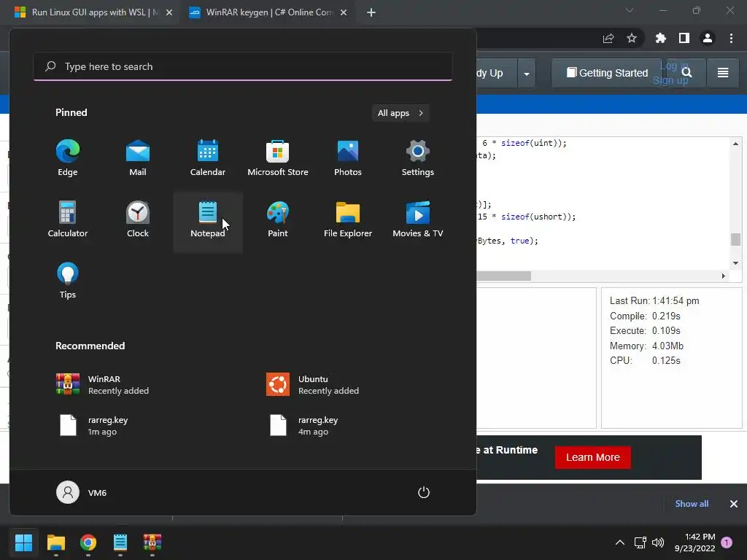This screenshot has width=747, height=560.
Task: Toggle Chrome side panel
Action: pyautogui.click(x=684, y=39)
